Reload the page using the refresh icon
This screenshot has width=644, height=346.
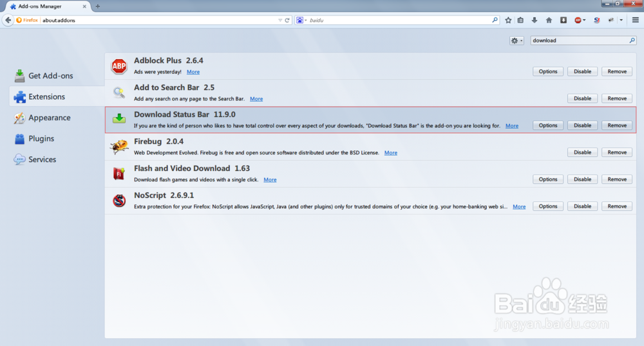287,20
